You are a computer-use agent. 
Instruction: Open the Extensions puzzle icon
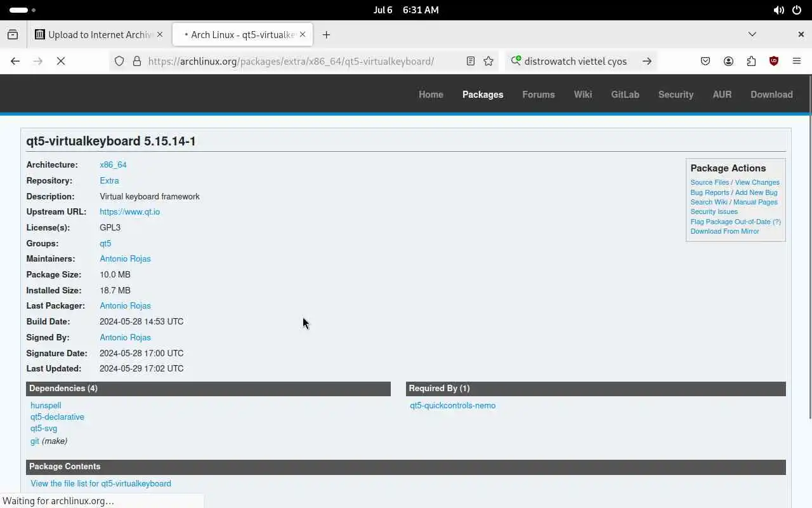pyautogui.click(x=751, y=61)
